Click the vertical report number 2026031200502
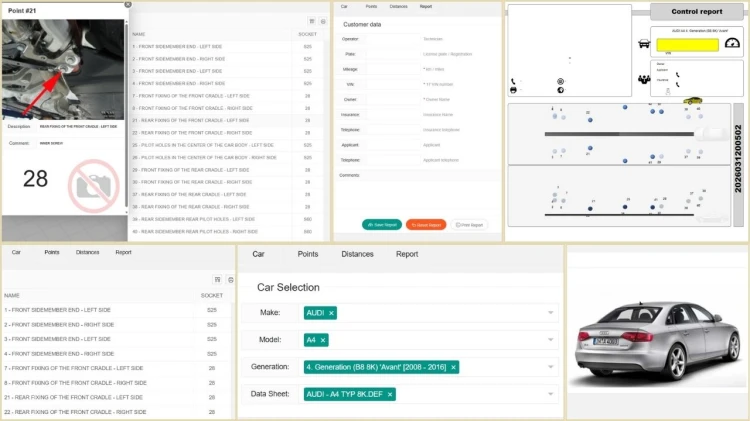This screenshot has width=750, height=421. point(738,159)
